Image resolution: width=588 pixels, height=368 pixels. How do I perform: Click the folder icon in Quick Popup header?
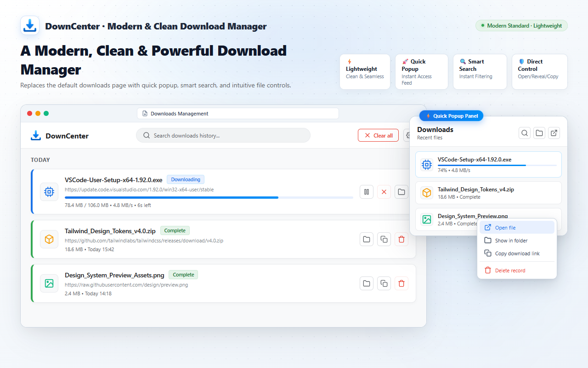[539, 133]
